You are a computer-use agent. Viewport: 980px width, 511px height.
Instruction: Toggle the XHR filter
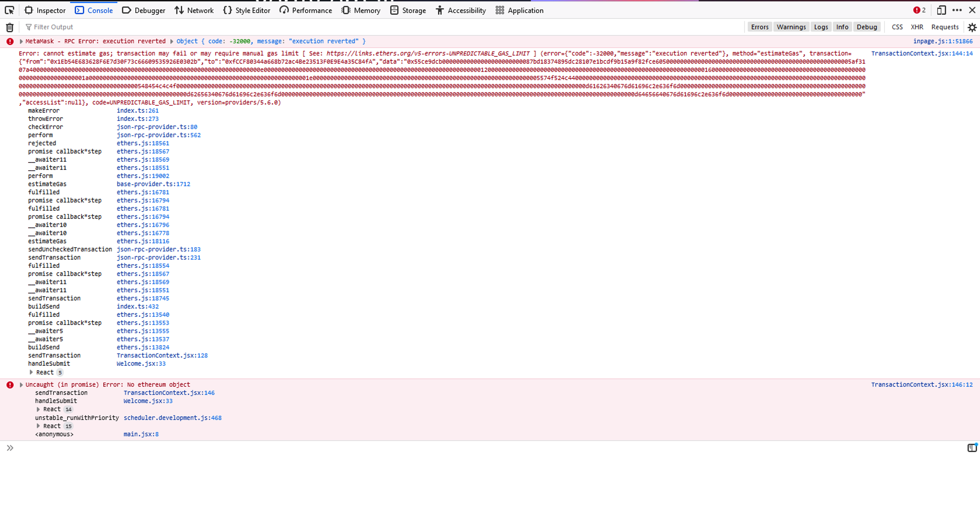(x=917, y=27)
